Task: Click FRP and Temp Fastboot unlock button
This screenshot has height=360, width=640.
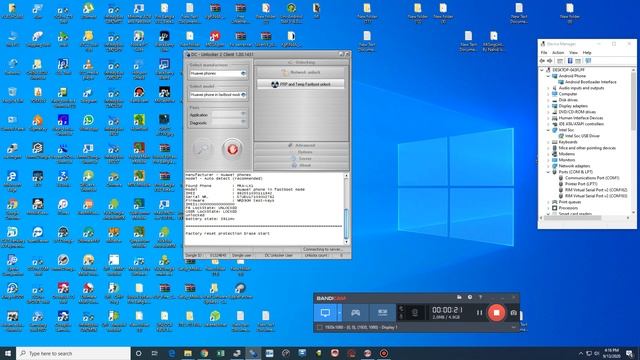Action: click(x=301, y=84)
